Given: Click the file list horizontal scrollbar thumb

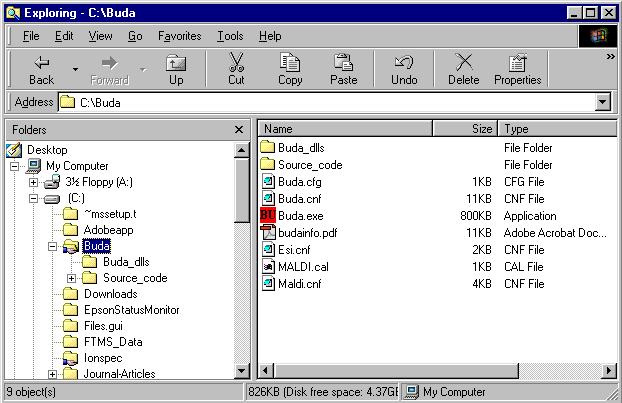Looking at the screenshot, I should pyautogui.click(x=396, y=371).
